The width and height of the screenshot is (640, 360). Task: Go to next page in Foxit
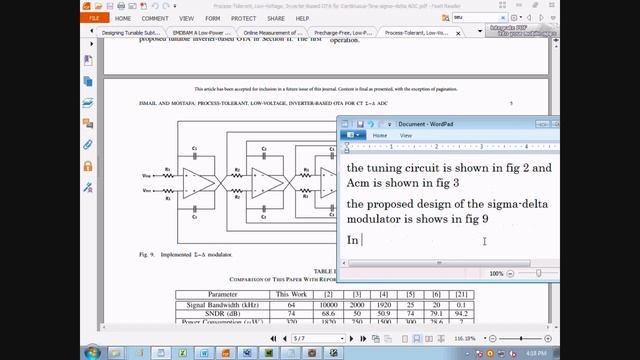[351, 339]
